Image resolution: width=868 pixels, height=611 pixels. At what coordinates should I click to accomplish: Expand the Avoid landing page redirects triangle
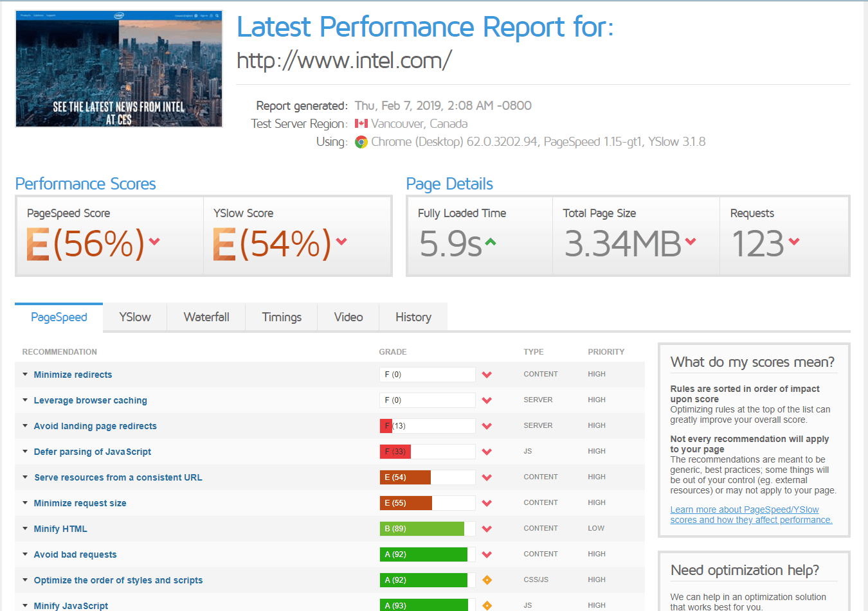tap(25, 425)
